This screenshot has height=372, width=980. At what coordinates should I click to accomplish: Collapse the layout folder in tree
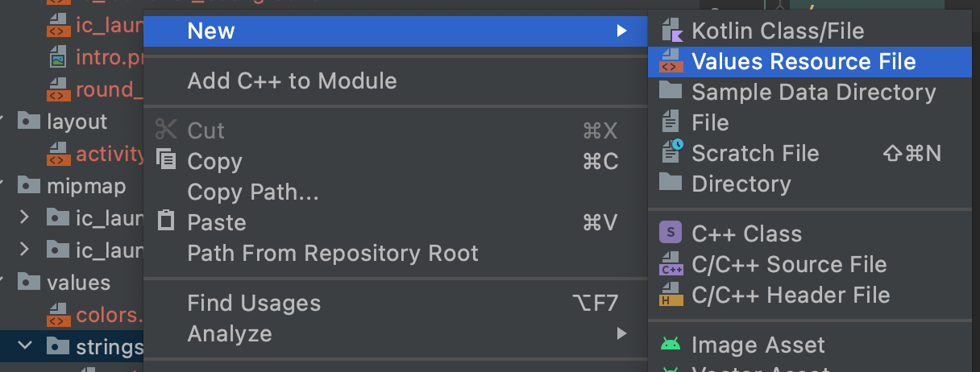tap(2, 122)
